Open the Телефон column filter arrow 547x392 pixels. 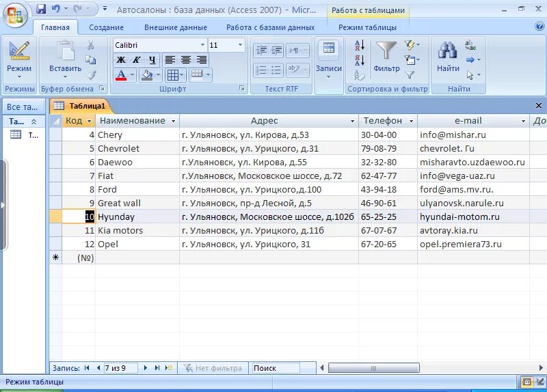click(412, 121)
